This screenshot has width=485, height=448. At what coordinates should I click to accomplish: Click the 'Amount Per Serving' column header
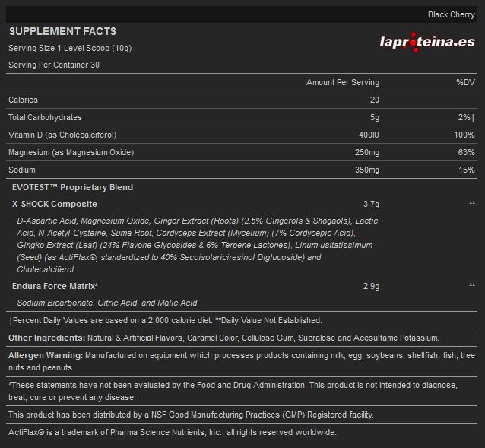coord(343,82)
